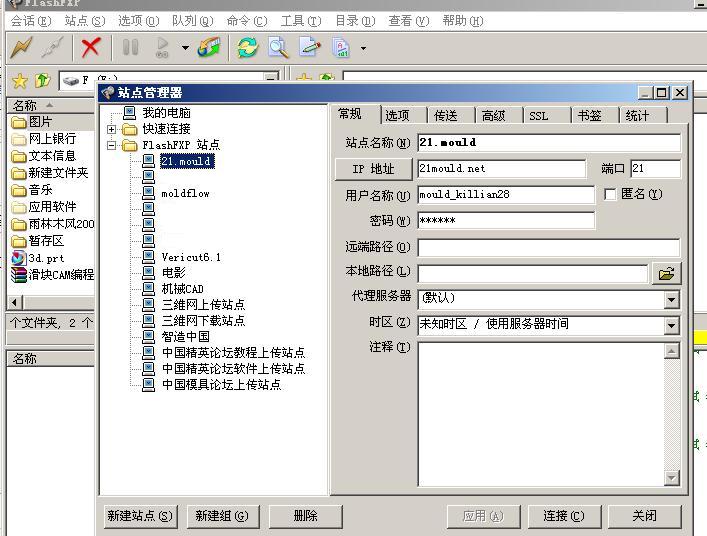Click the 关闭 button

point(644,516)
